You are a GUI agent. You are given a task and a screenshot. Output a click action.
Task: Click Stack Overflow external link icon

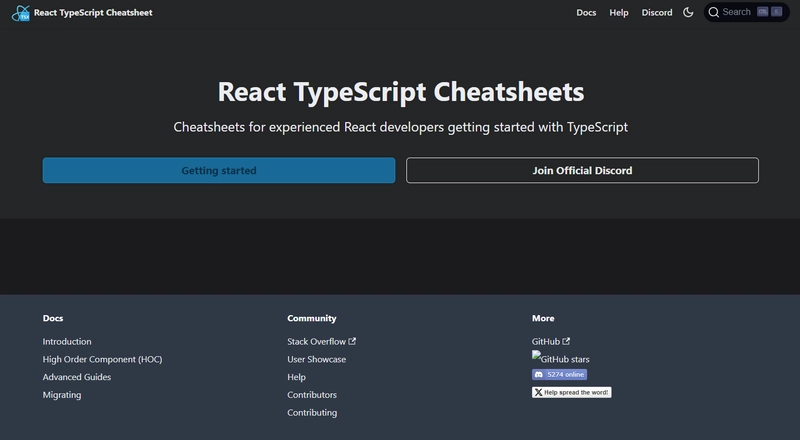(352, 341)
